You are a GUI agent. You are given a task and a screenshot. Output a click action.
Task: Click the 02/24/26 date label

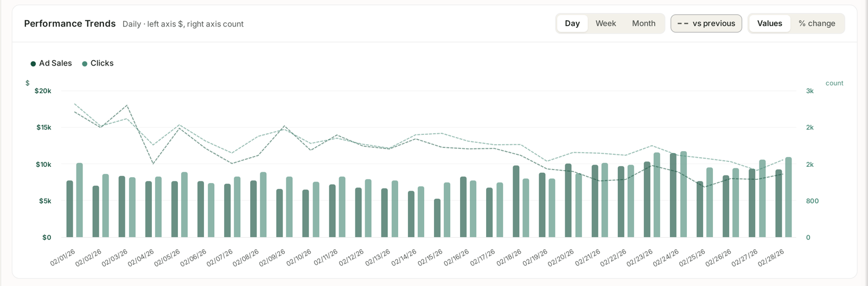(666, 257)
